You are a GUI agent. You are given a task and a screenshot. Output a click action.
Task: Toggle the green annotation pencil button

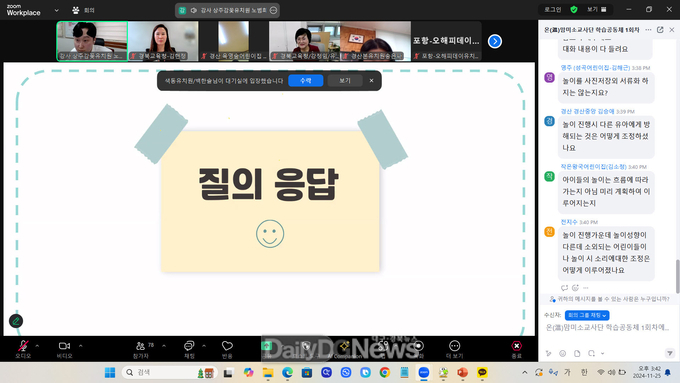click(16, 321)
